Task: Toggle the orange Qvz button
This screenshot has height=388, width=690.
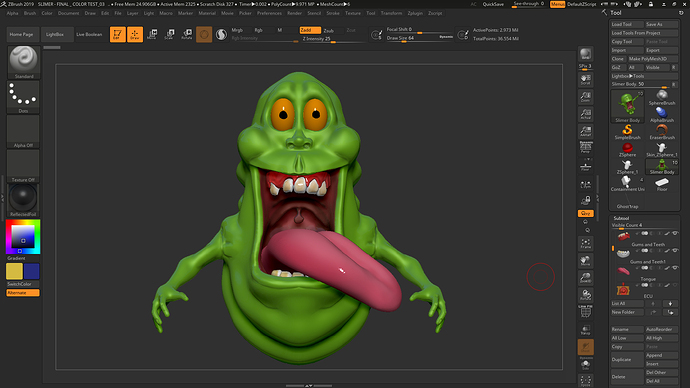Action: tap(585, 213)
